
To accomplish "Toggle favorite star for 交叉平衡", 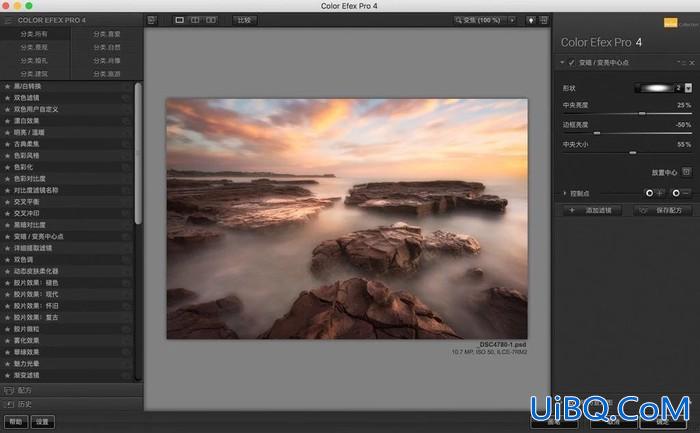I will (x=7, y=202).
